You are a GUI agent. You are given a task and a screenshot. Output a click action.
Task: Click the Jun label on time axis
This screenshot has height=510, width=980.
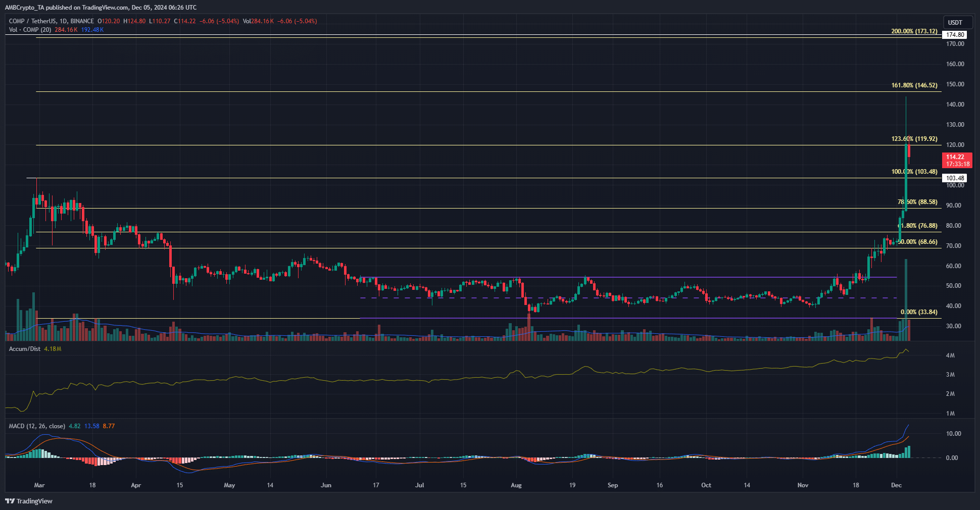pos(326,485)
